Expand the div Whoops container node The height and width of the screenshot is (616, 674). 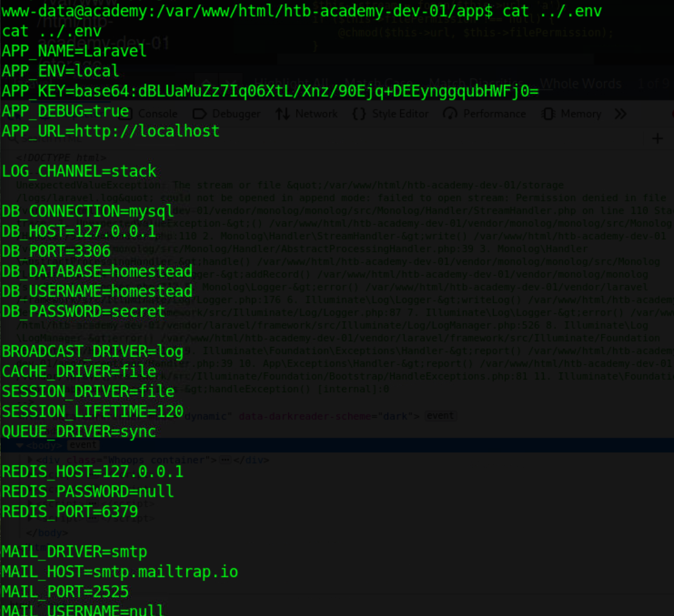pyautogui.click(x=30, y=460)
